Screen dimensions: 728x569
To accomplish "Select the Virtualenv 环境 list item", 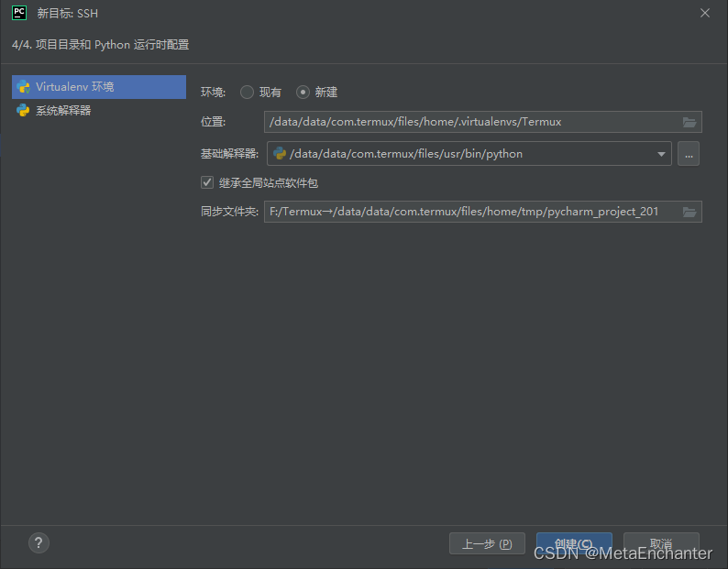I will click(x=99, y=87).
